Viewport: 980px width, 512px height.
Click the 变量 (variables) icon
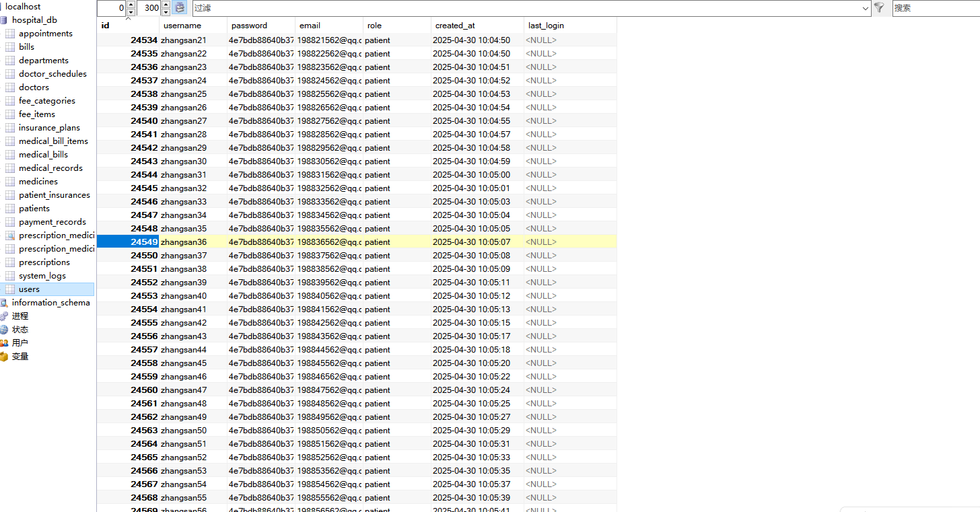tap(4, 357)
